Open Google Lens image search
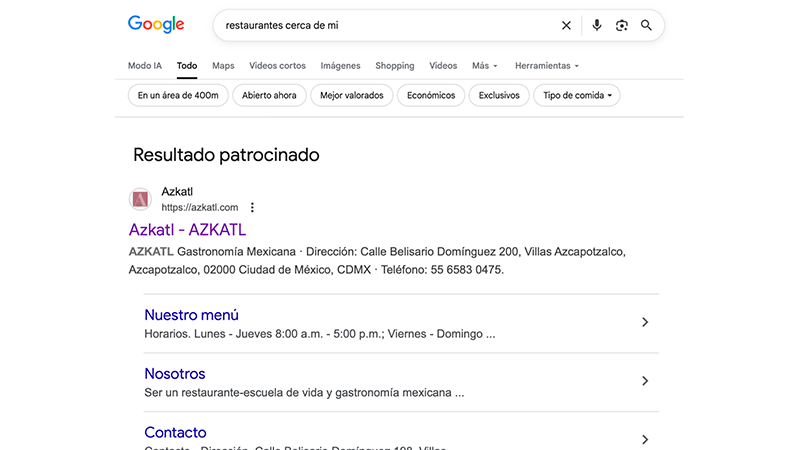This screenshot has width=800, height=450. (622, 25)
